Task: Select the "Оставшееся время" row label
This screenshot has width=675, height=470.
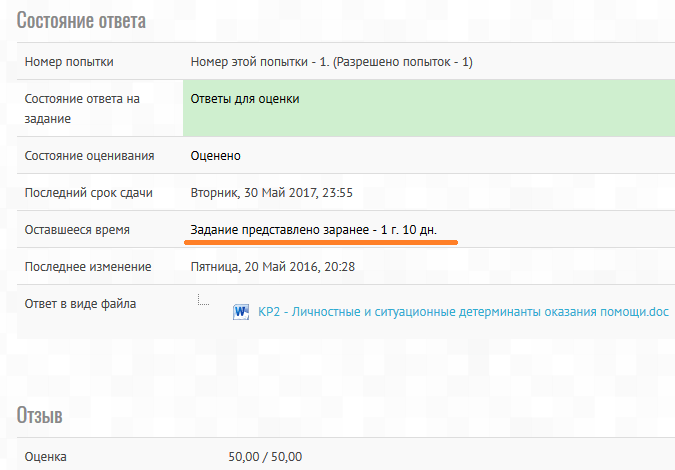Action: pos(77,230)
